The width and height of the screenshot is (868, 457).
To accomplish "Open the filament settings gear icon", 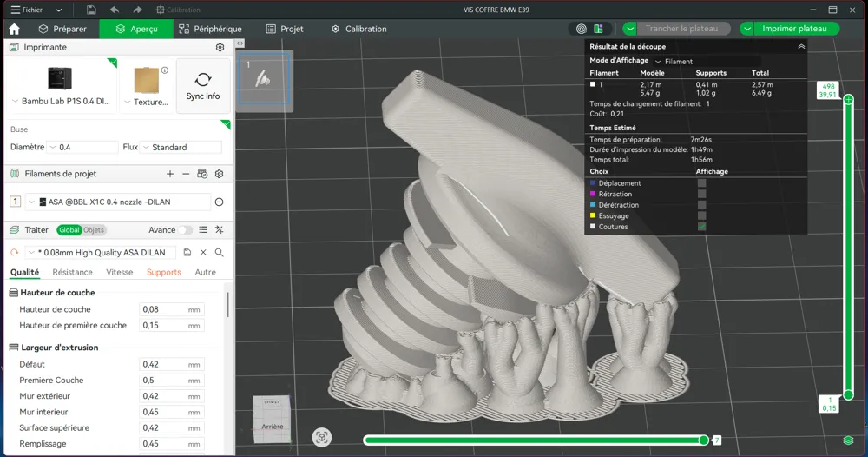I will (220, 174).
